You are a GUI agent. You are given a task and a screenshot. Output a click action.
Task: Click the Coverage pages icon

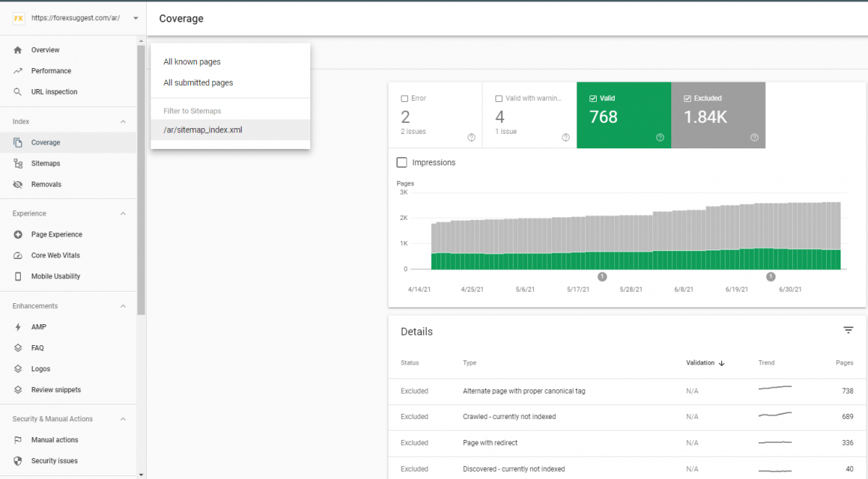click(x=18, y=143)
